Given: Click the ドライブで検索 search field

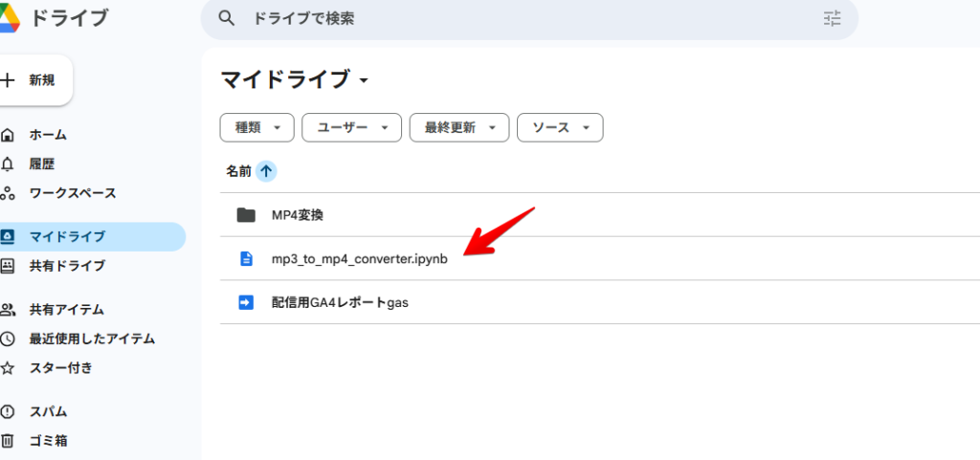Looking at the screenshot, I should point(528,19).
